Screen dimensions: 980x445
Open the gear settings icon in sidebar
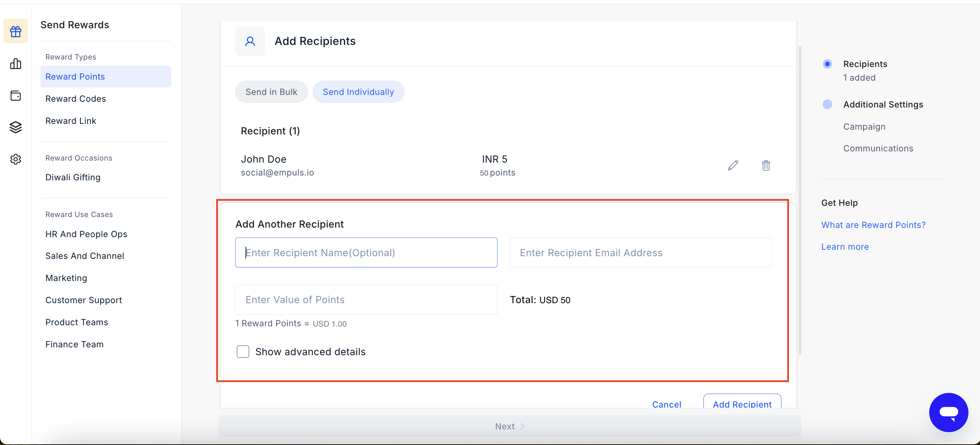click(x=16, y=159)
